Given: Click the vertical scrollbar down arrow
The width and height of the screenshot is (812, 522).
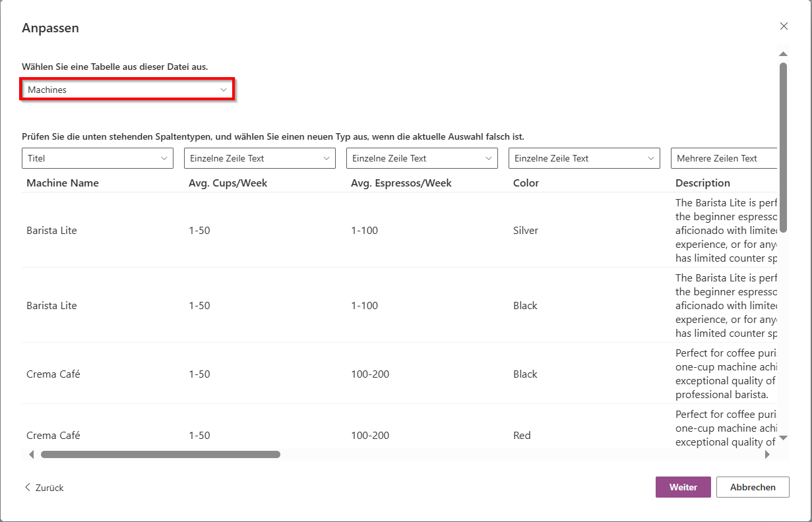Looking at the screenshot, I should [783, 438].
